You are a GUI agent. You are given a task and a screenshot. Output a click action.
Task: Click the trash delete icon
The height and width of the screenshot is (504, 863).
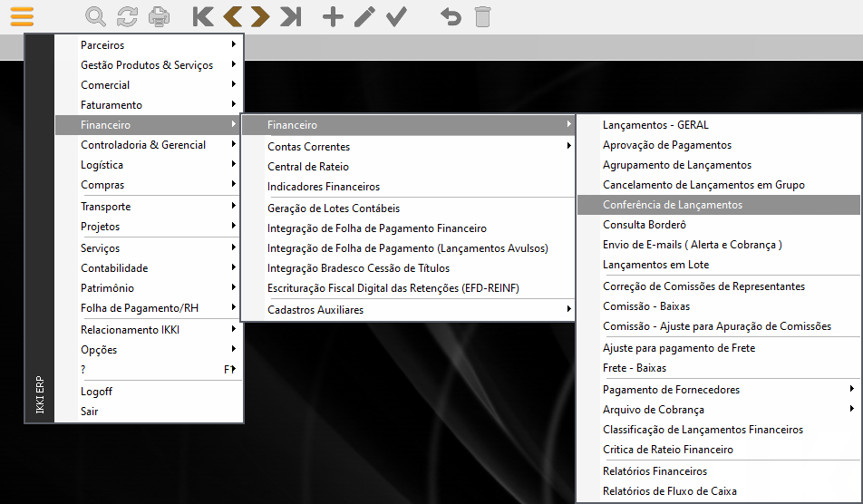(482, 16)
